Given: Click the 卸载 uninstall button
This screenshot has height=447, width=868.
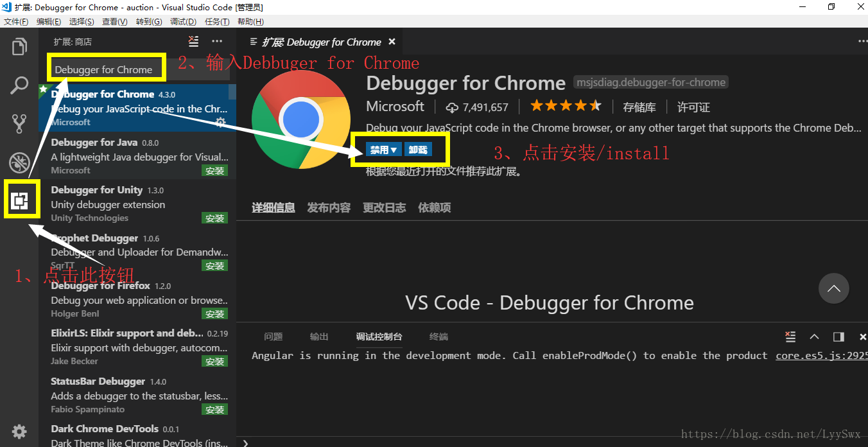Looking at the screenshot, I should (418, 150).
